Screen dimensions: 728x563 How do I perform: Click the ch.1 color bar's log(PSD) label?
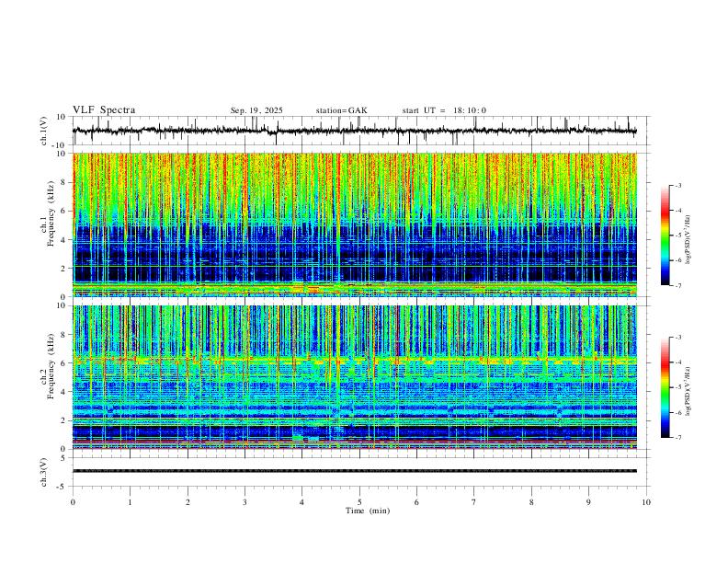(x=688, y=240)
